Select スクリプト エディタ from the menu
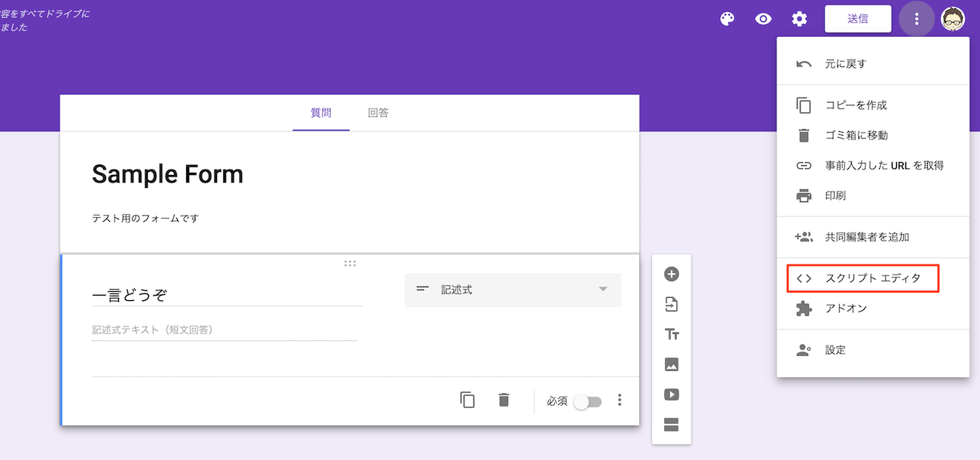The image size is (980, 460). (863, 278)
